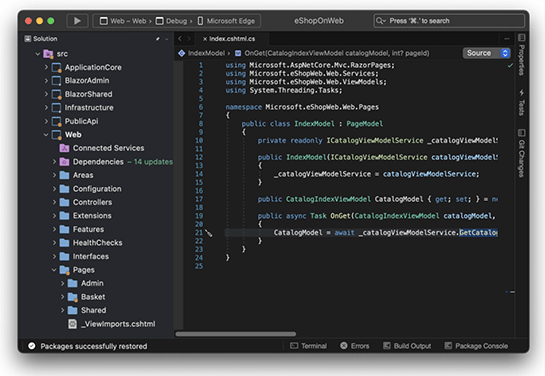The image size is (545, 376).
Task: Change the Debug build configuration
Action: (171, 21)
